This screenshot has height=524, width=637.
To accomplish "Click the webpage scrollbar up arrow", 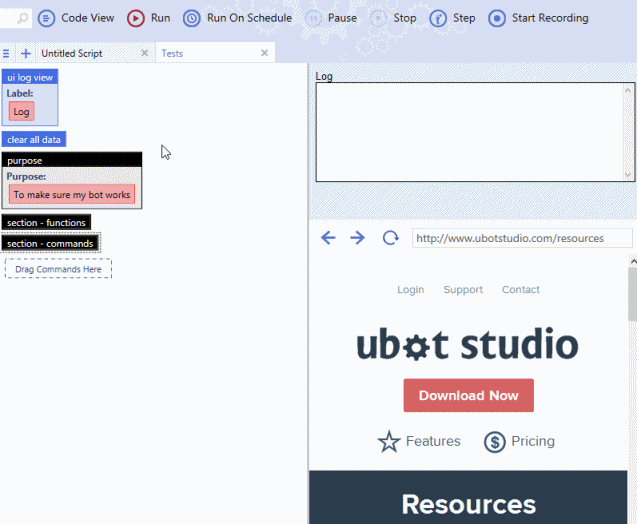I will click(633, 261).
